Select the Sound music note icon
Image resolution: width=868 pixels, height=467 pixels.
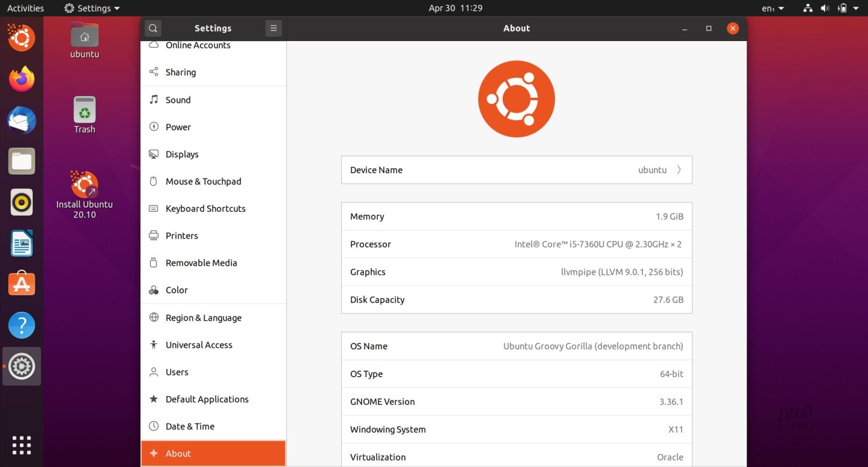pos(154,100)
